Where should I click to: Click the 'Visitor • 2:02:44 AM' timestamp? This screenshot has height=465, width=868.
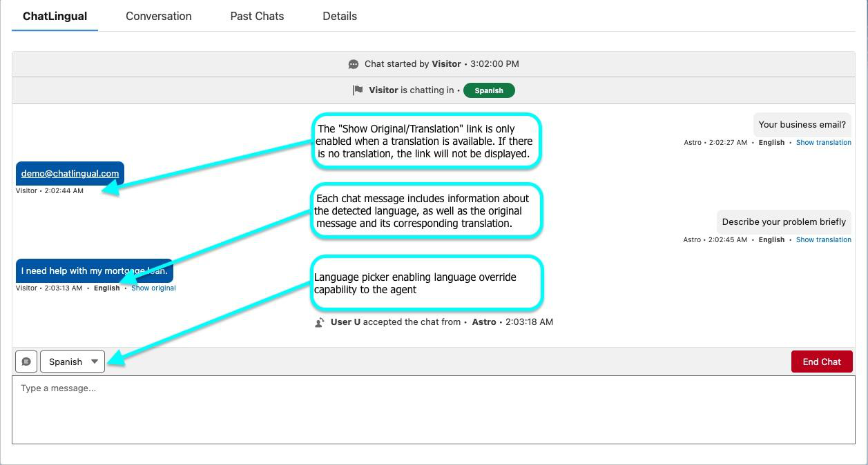[x=50, y=190]
